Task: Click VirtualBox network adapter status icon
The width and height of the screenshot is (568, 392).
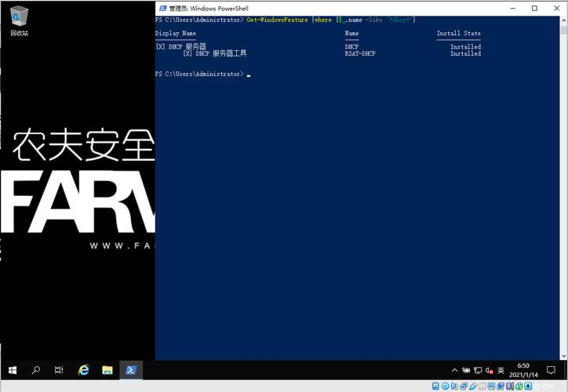Action: coord(464,386)
